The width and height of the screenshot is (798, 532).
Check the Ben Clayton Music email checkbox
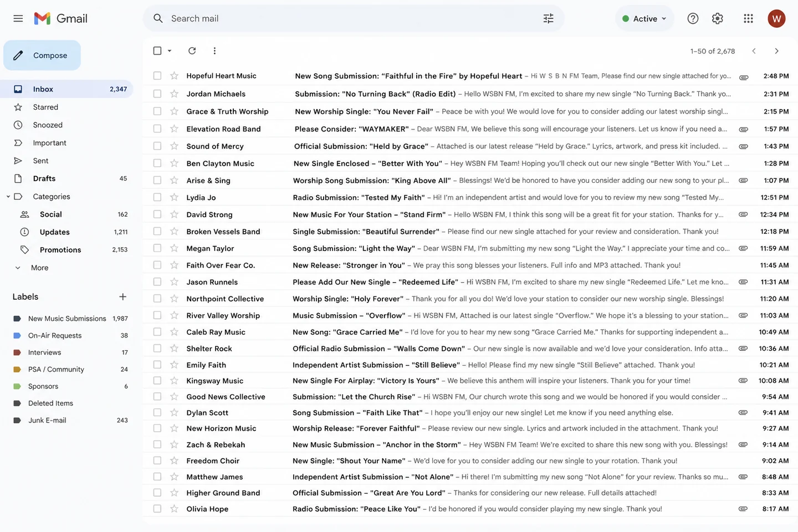coord(157,163)
